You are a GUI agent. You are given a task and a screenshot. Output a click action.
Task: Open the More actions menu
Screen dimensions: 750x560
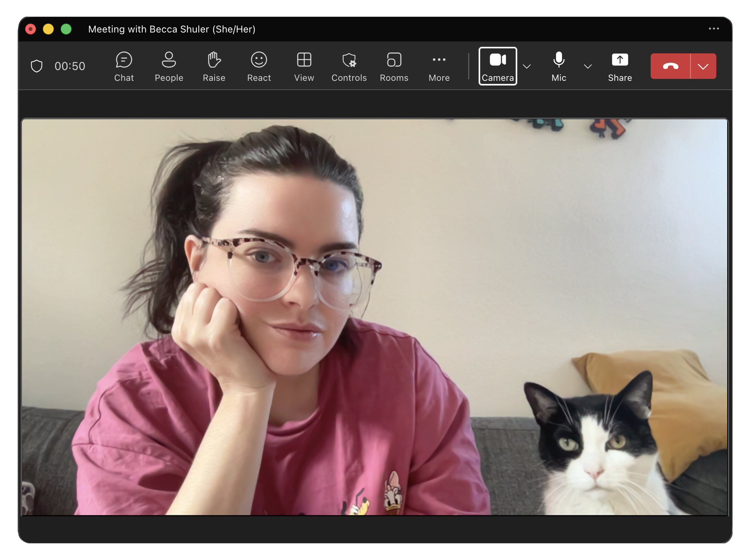439,67
